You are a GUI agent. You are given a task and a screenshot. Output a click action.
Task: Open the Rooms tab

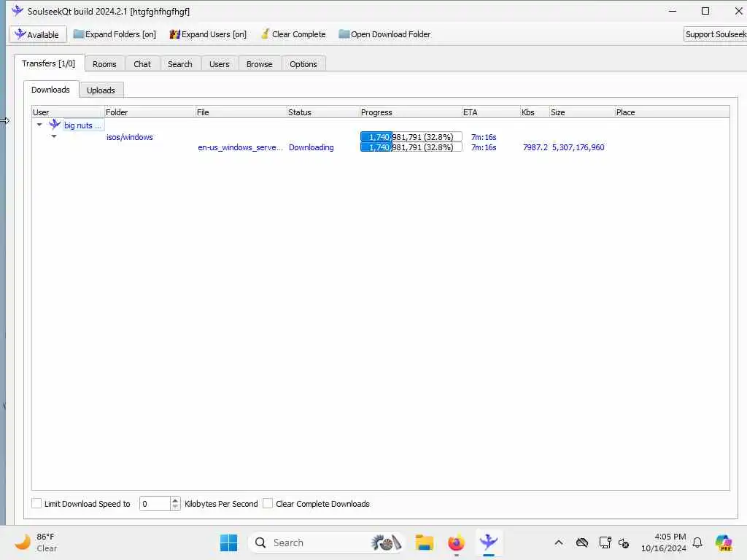pos(104,64)
